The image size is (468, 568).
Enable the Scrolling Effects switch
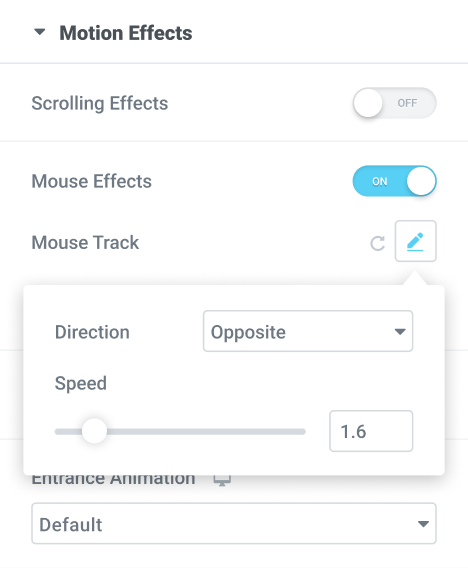pyautogui.click(x=394, y=103)
